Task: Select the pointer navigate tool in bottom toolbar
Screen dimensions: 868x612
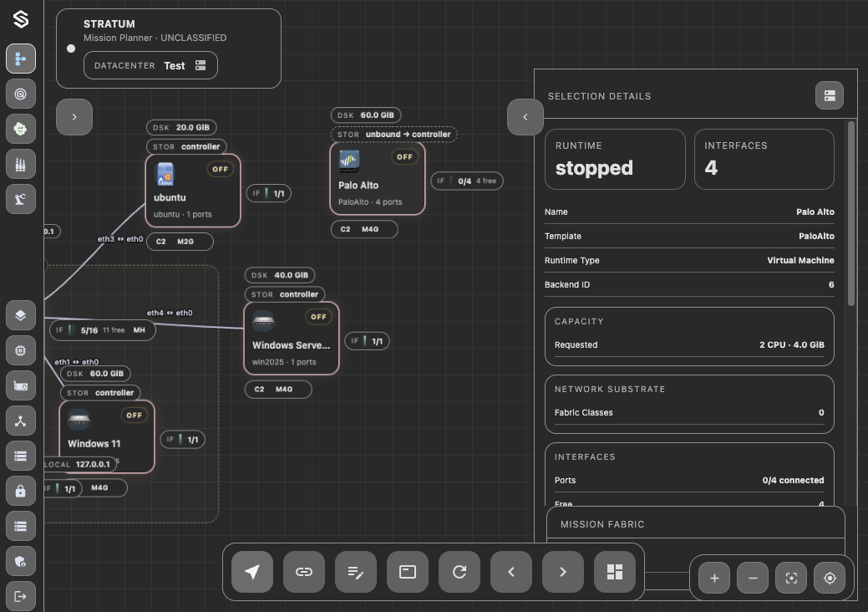Action: [251, 572]
